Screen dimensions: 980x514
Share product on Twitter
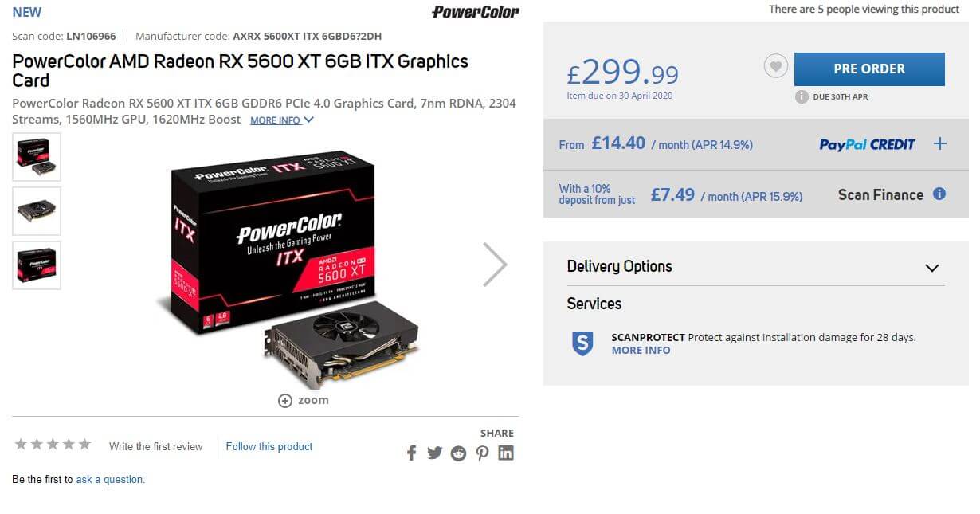pos(434,453)
